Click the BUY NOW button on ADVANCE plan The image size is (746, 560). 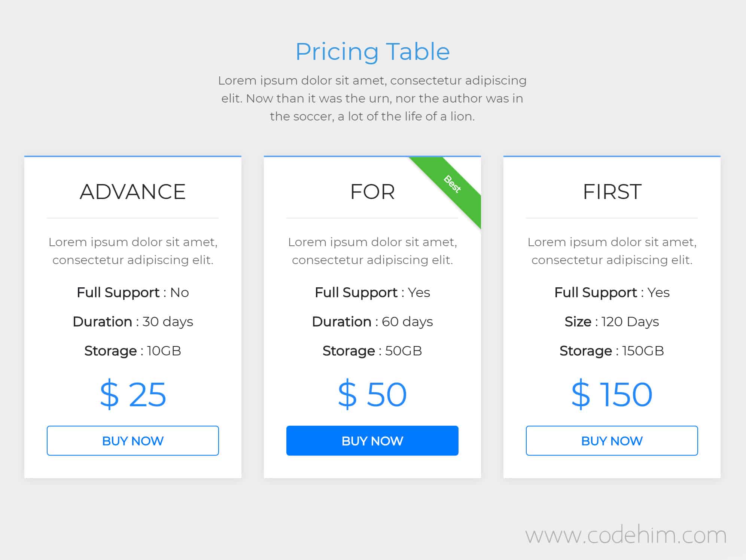133,441
